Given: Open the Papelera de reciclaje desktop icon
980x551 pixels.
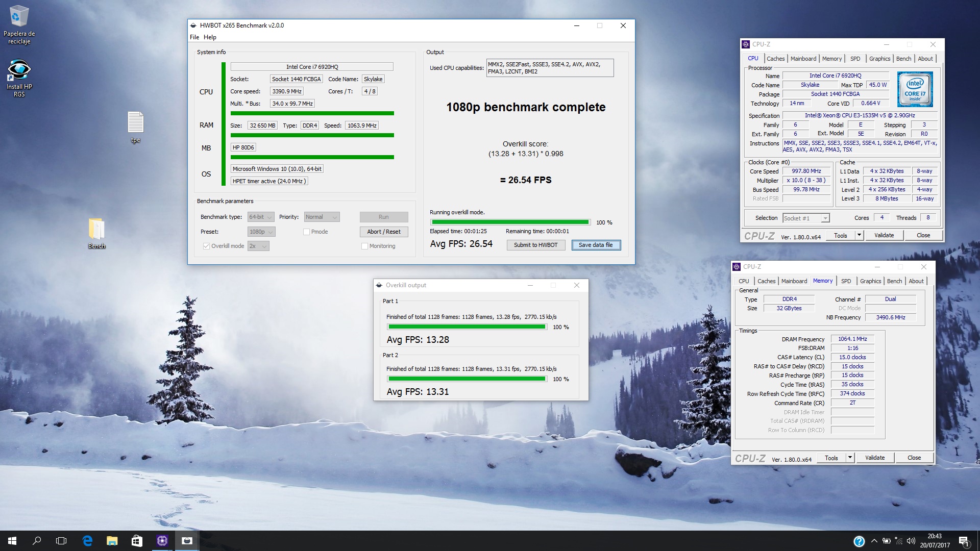Looking at the screenshot, I should coord(19,24).
